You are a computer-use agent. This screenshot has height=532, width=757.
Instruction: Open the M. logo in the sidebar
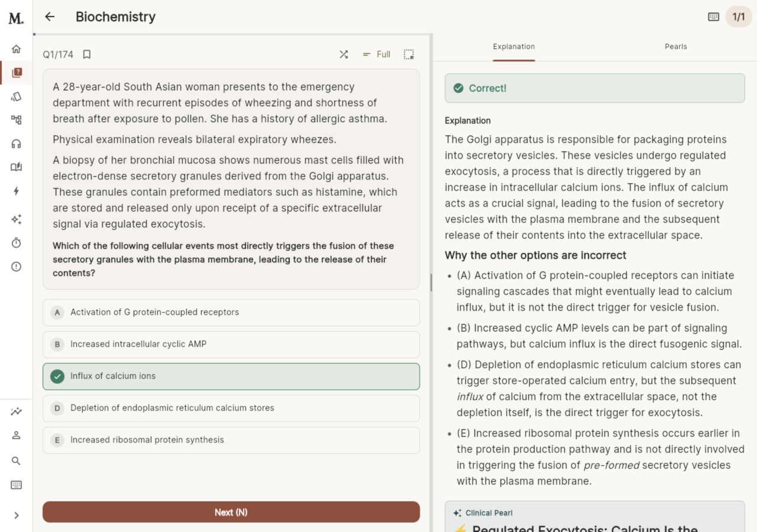(16, 18)
